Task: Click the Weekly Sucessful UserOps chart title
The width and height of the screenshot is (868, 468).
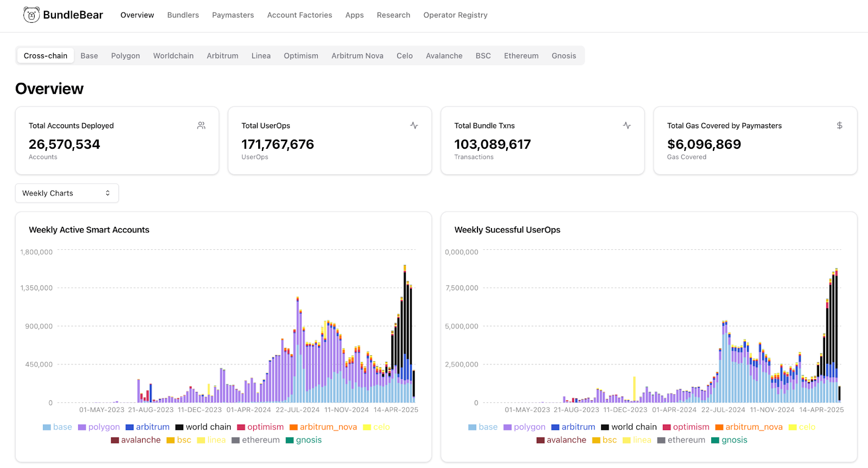Action: [507, 230]
